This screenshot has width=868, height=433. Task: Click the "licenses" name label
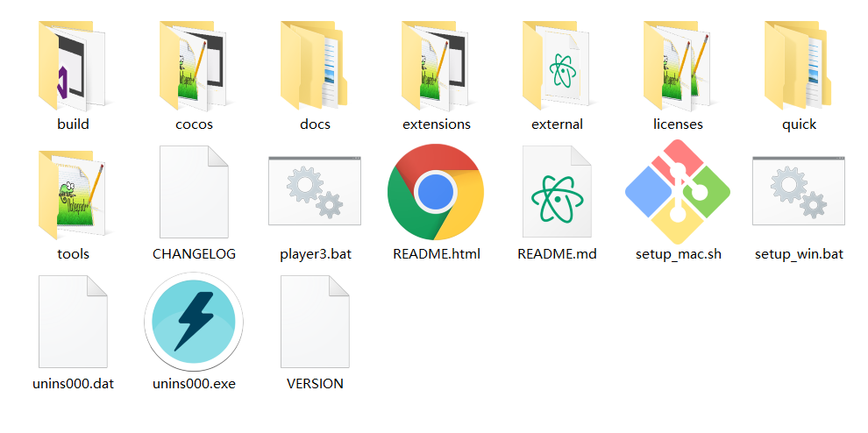pyautogui.click(x=678, y=124)
